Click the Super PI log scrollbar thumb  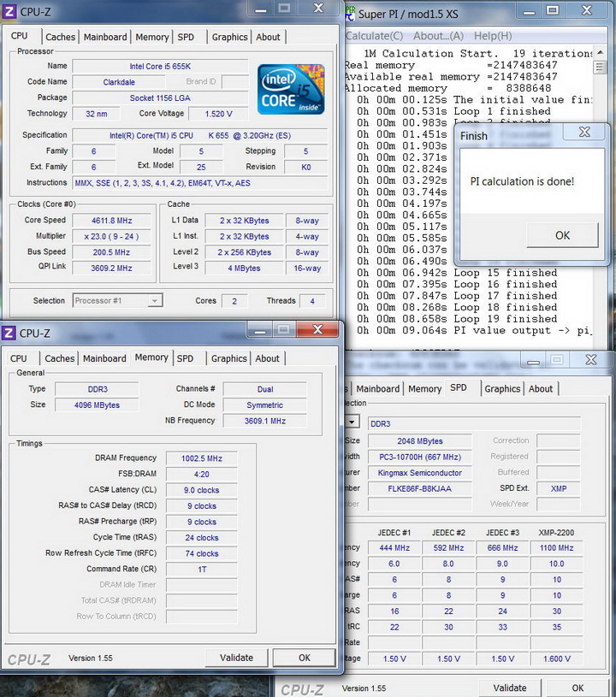click(600, 67)
